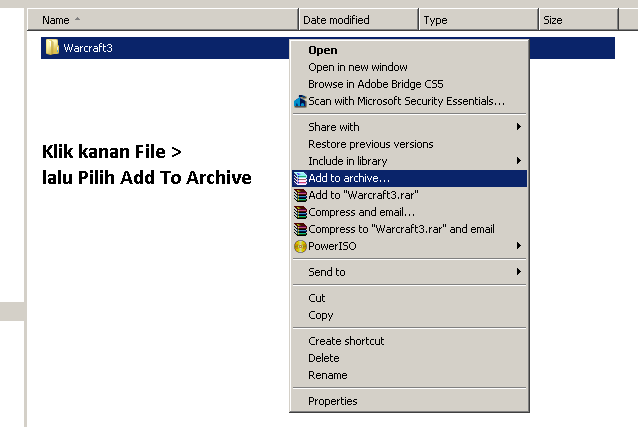
Task: Open the Send to menu entry
Action: tap(409, 272)
